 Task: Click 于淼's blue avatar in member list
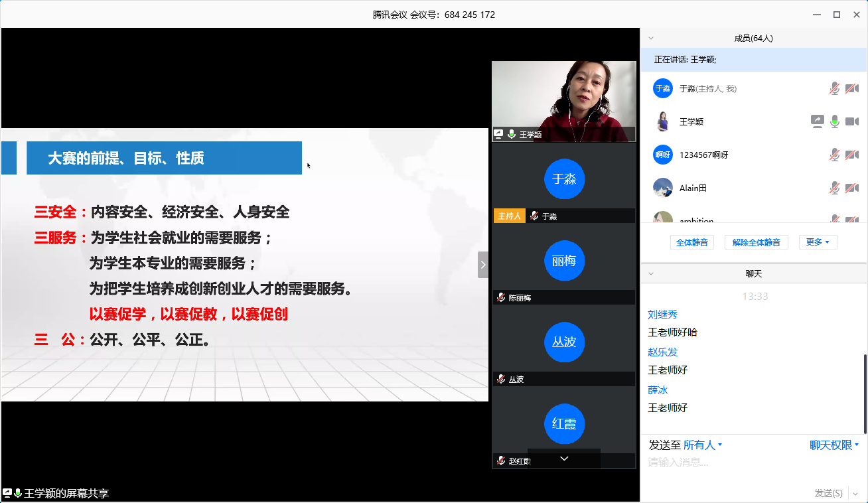(x=662, y=88)
